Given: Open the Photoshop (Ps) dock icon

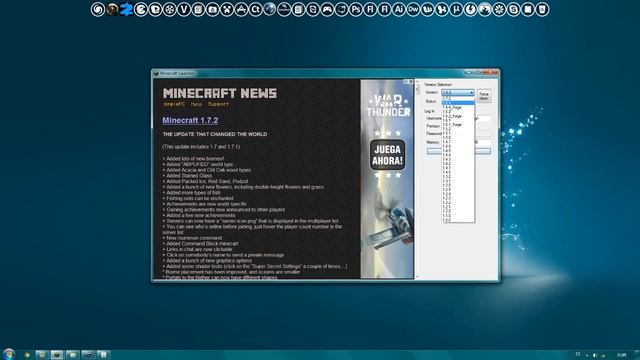Looking at the screenshot, I should point(356,9).
